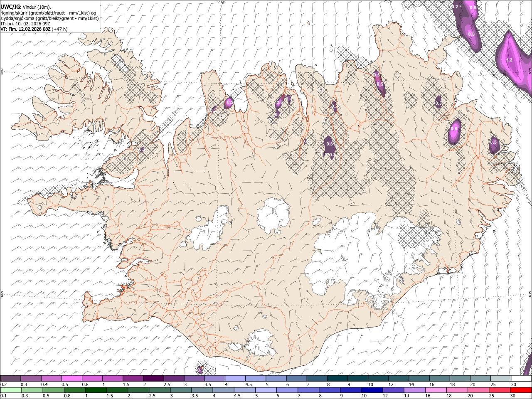Pick the darkest green 1–1.5 lower legend swatch

coord(96,390)
